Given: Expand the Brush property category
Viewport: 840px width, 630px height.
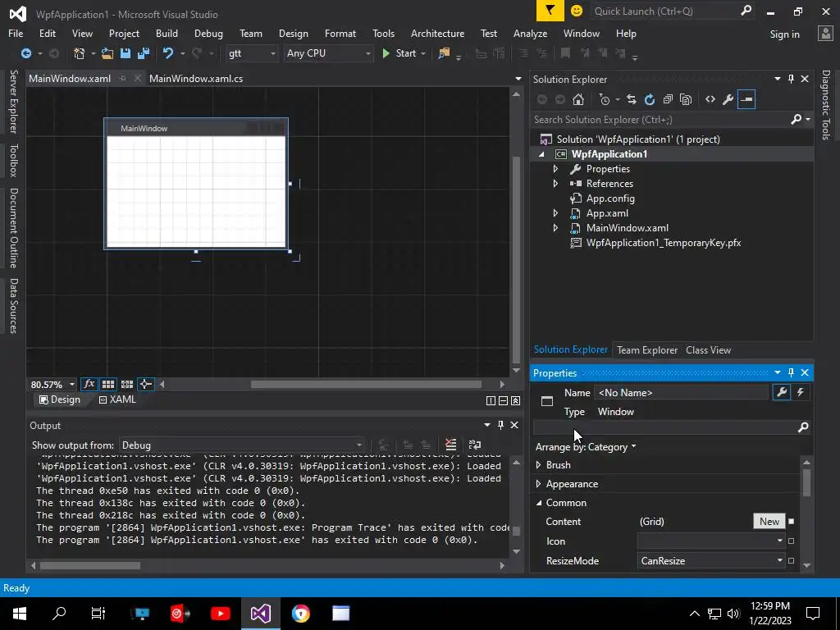Looking at the screenshot, I should (538, 465).
